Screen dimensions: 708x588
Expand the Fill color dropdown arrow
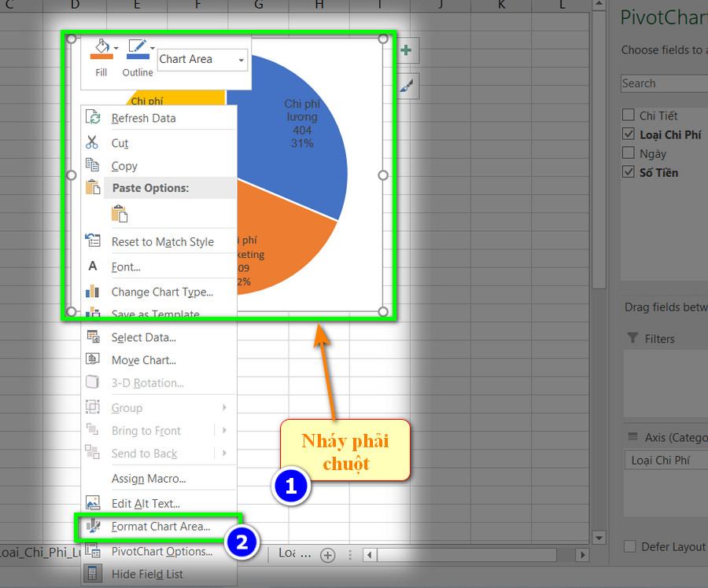(x=116, y=48)
